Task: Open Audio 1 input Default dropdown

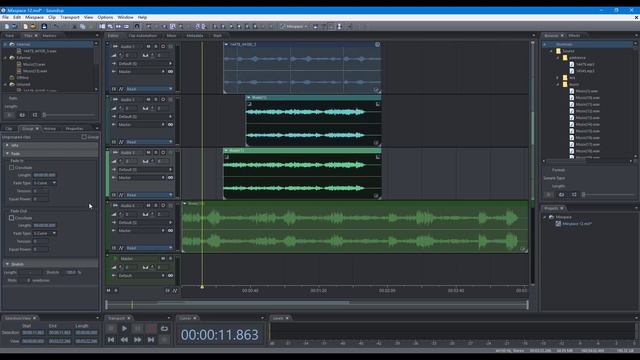Action: [145, 64]
